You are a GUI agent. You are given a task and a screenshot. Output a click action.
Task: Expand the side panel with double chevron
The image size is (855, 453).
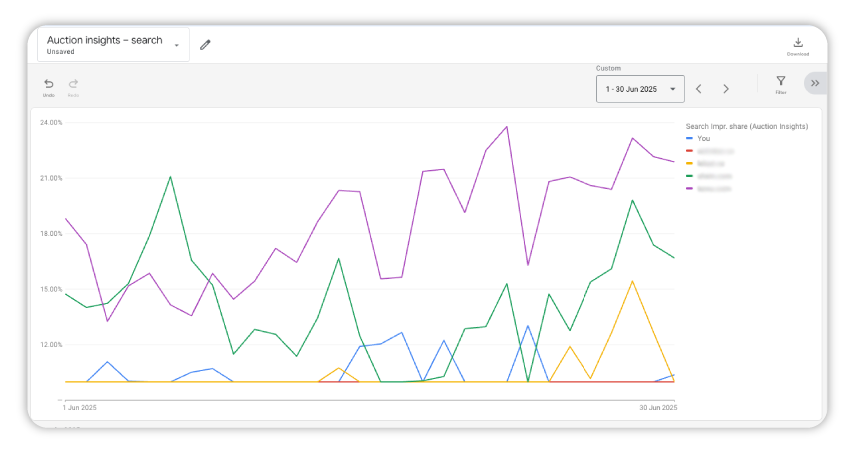click(x=815, y=83)
